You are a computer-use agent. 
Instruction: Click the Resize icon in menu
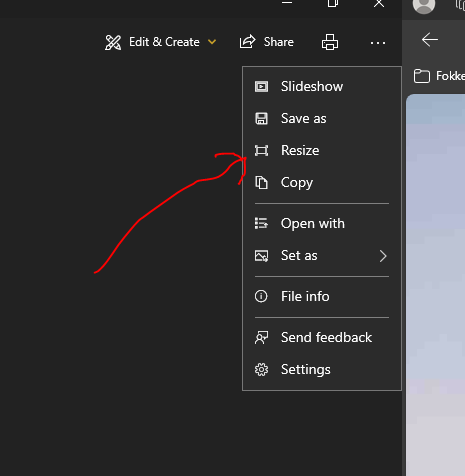tap(261, 151)
